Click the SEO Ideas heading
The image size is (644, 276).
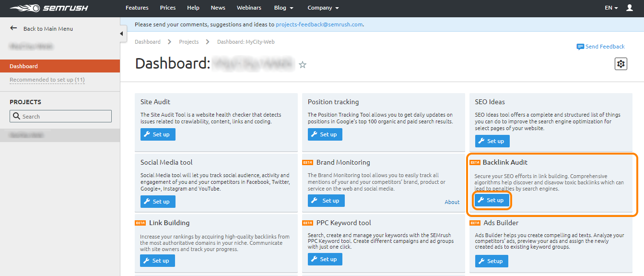[490, 102]
